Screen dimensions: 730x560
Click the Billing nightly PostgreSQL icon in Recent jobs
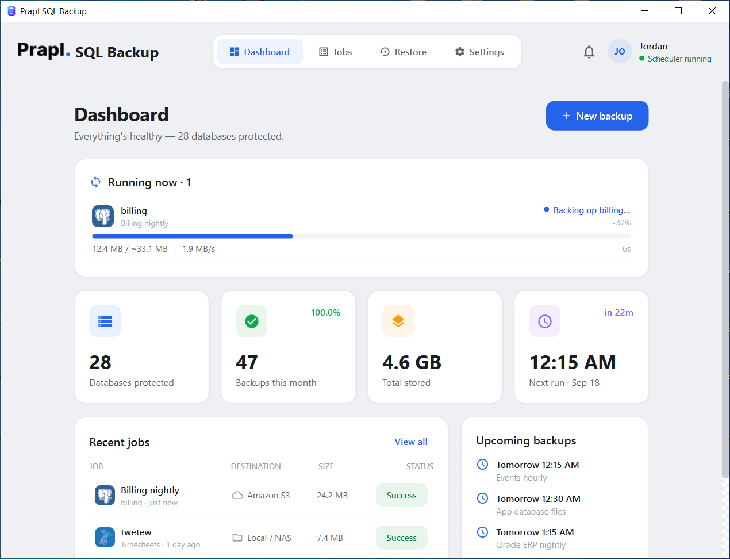pos(105,495)
